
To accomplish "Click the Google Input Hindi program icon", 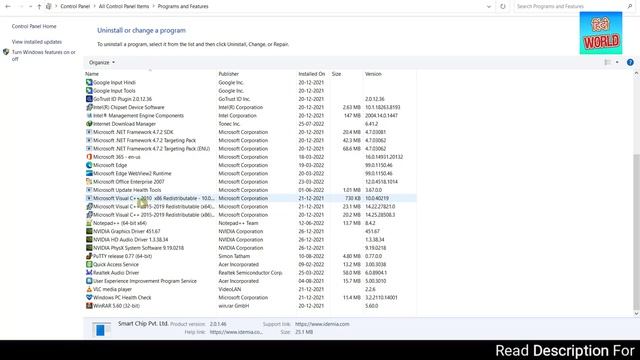I will pyautogui.click(x=89, y=82).
